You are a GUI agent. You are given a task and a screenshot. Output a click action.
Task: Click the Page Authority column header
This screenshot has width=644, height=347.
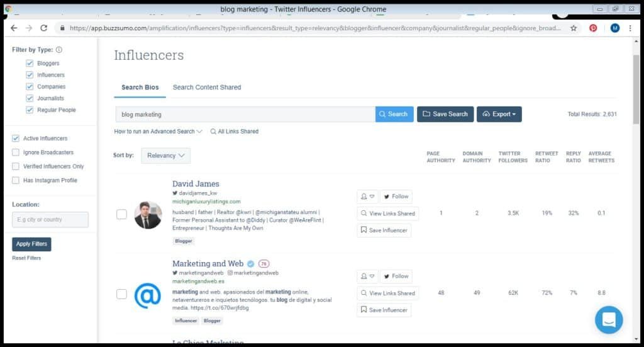coord(441,157)
